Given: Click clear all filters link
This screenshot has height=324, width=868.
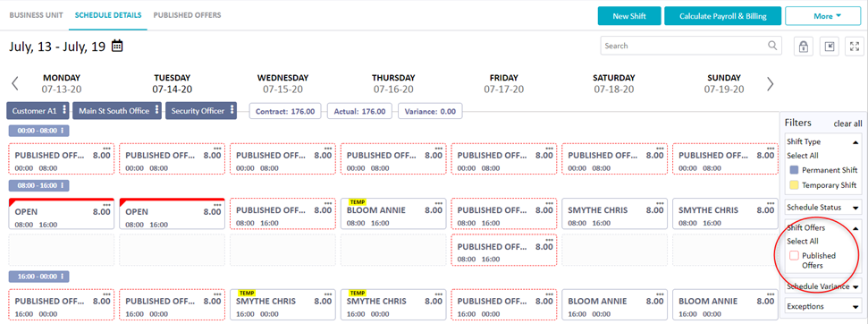Looking at the screenshot, I should click(x=847, y=124).
